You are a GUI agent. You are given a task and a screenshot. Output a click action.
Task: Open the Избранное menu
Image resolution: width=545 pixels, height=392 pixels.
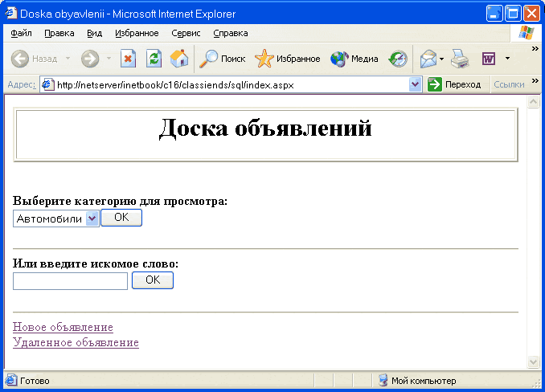tap(137, 33)
